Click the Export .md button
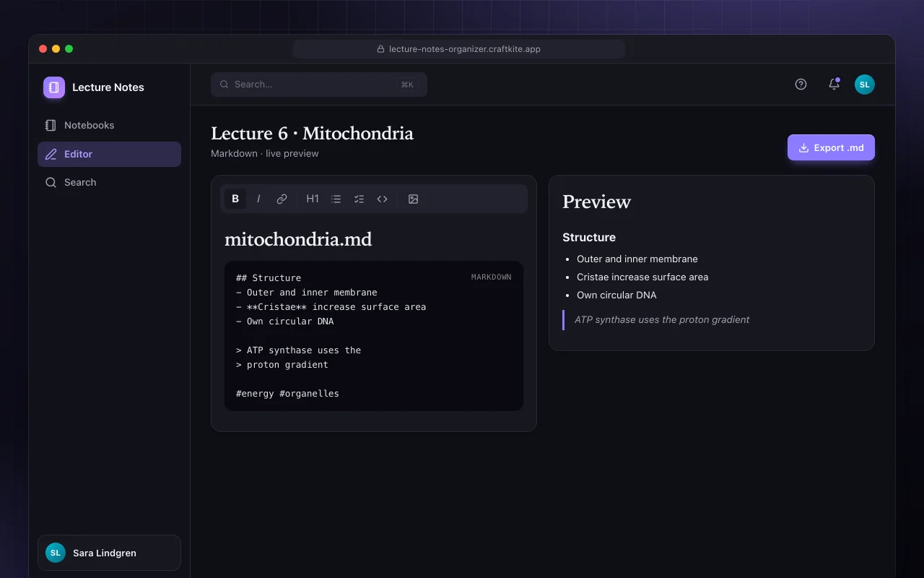 point(831,147)
